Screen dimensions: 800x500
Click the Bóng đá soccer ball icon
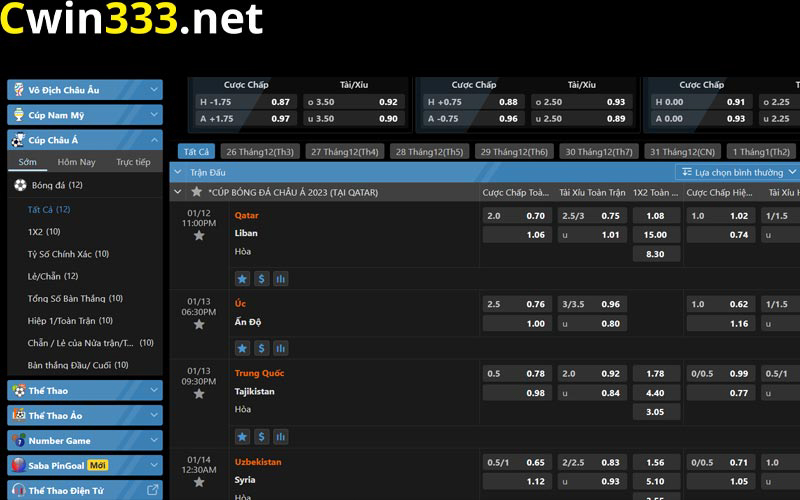pos(20,185)
